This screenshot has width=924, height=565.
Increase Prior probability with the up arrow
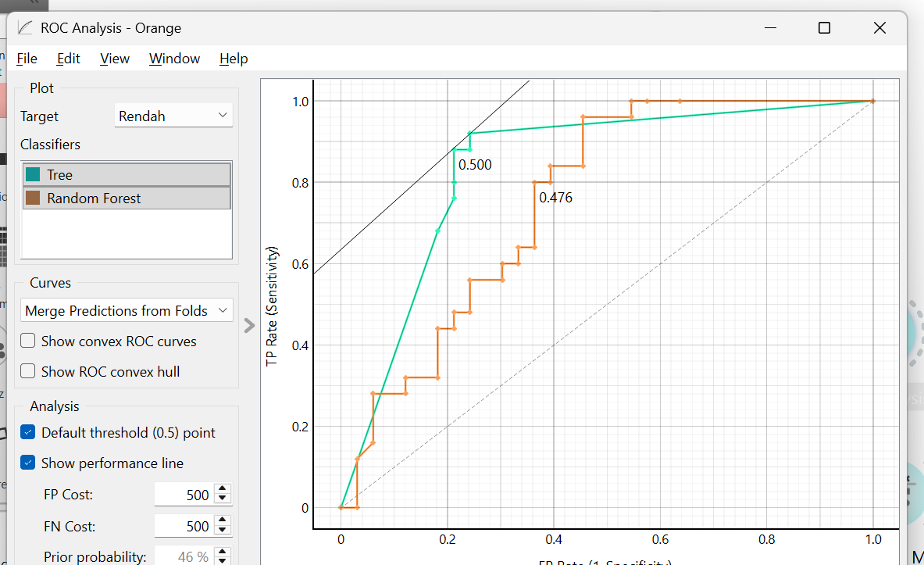tap(222, 552)
